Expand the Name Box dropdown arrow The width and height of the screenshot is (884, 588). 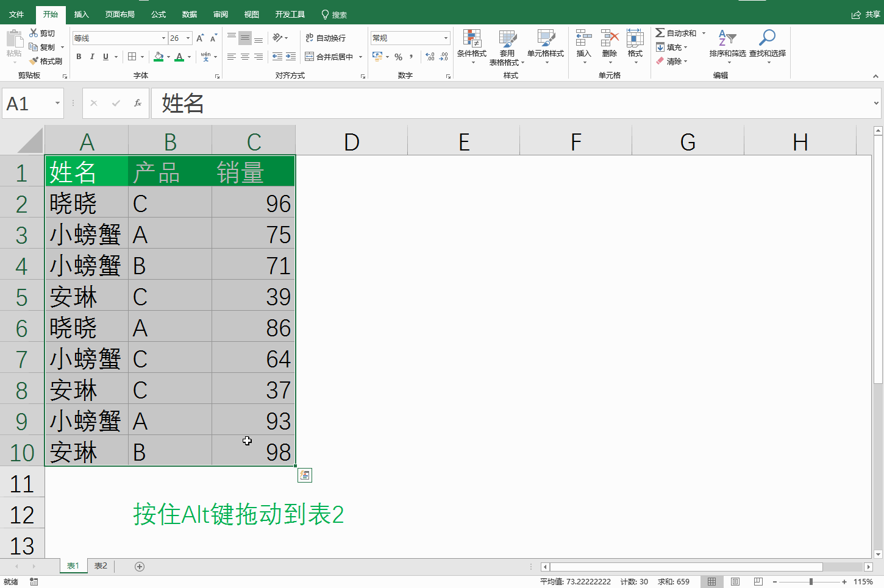(57, 103)
